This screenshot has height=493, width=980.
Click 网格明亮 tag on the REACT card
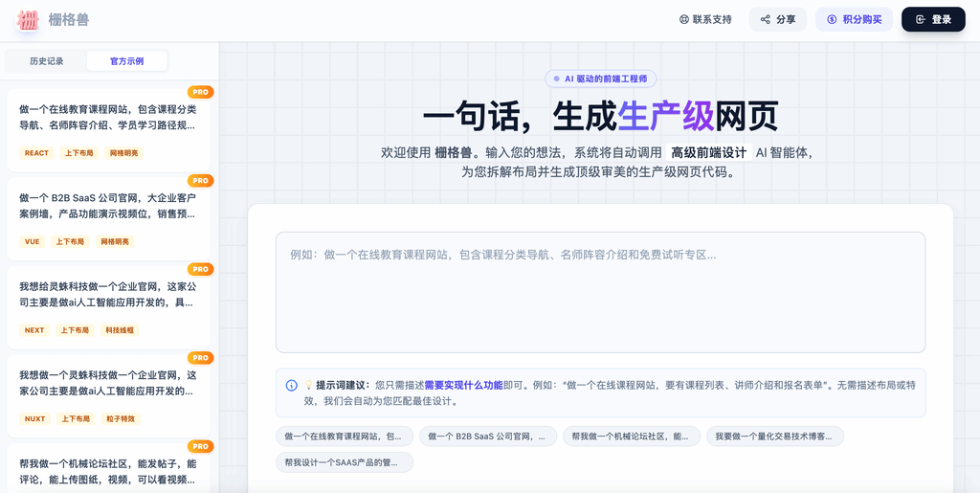124,153
